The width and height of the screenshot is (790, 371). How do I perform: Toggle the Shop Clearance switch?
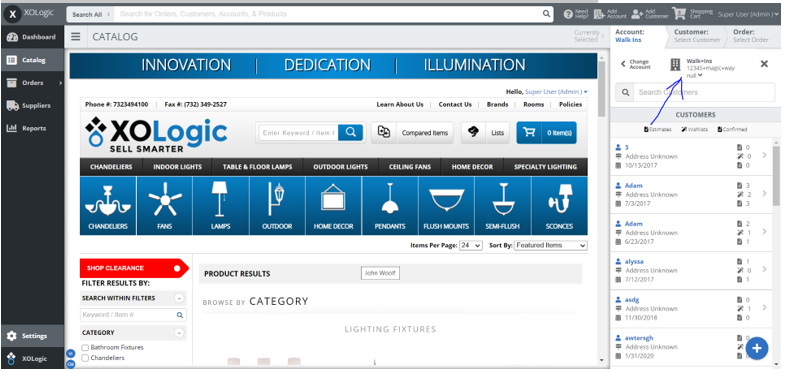(177, 268)
